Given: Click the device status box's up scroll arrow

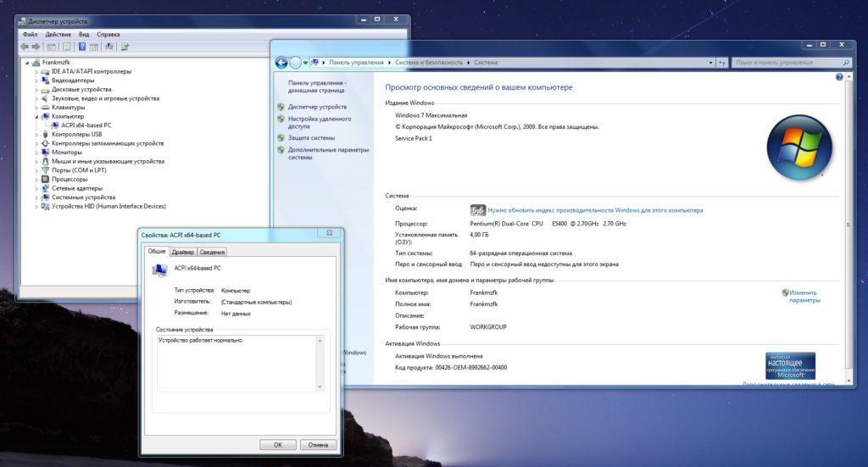Looking at the screenshot, I should click(x=320, y=340).
